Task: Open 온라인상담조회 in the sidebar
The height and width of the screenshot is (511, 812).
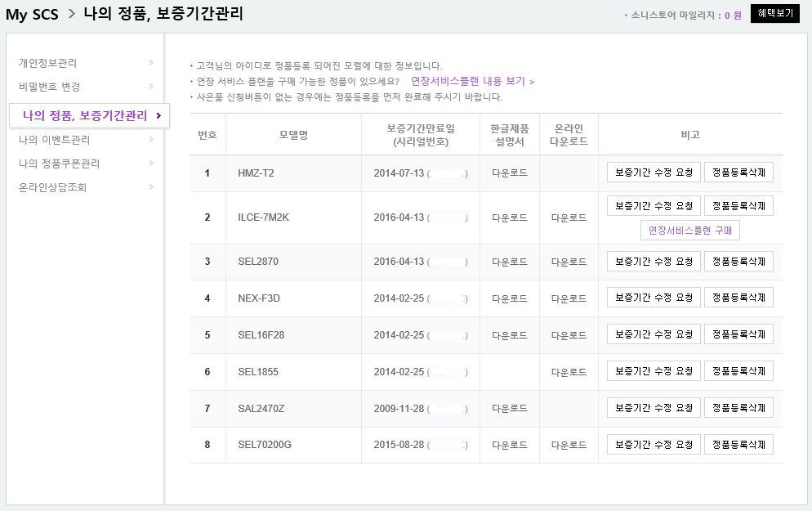Action: [x=53, y=187]
